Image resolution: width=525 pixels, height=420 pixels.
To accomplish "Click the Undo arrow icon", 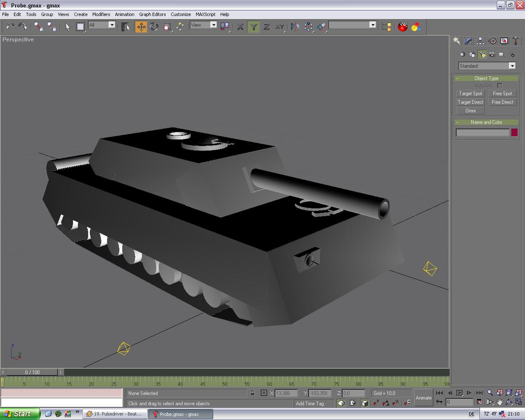I will (x=10, y=27).
